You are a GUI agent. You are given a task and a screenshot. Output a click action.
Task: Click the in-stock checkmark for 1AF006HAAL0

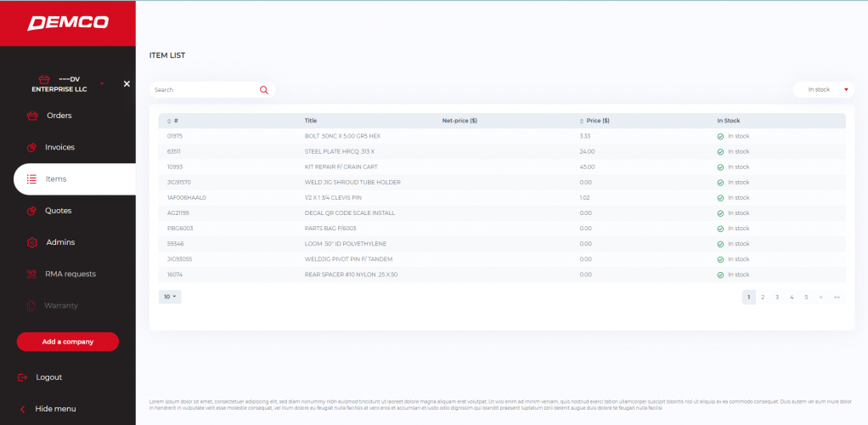coord(720,198)
